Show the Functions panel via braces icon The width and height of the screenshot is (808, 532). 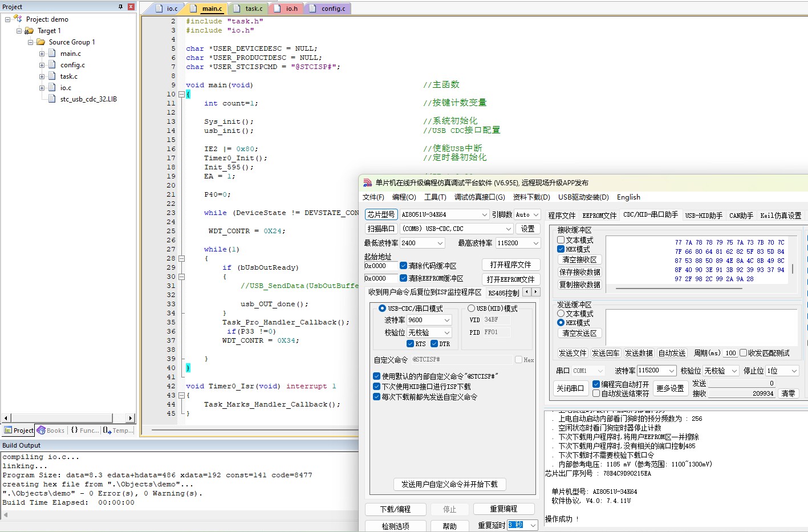(x=74, y=431)
